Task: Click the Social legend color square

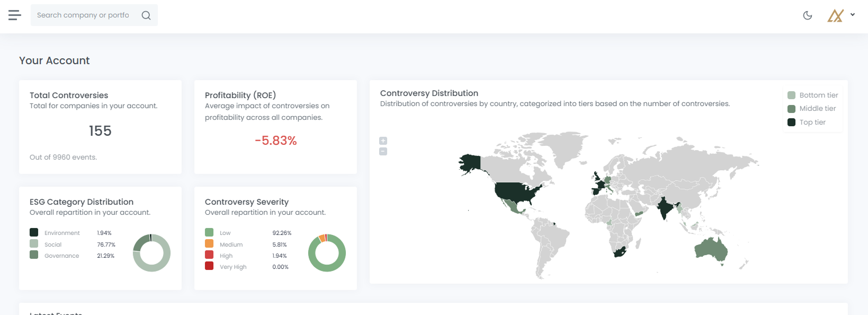Action: point(34,243)
